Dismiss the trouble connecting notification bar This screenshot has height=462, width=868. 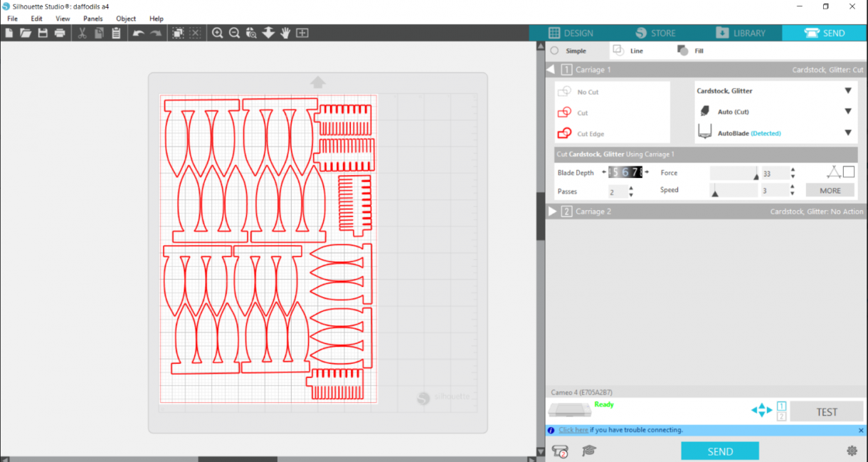click(860, 430)
